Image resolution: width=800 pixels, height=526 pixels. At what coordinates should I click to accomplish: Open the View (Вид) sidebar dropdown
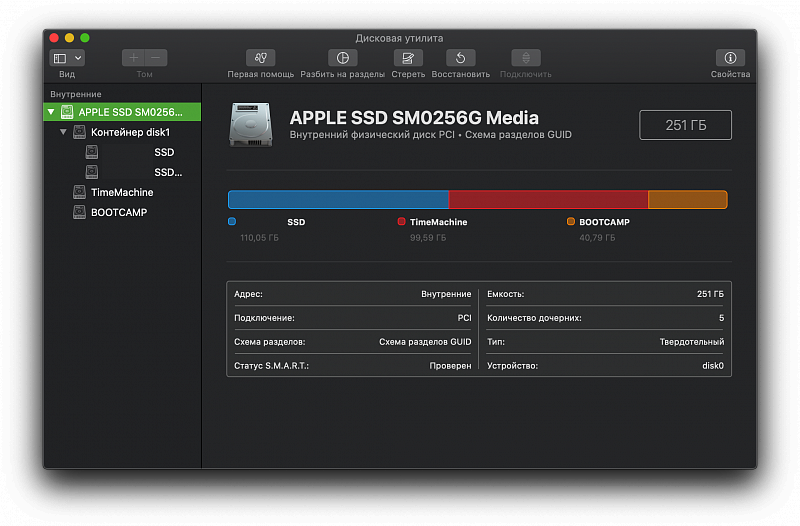tap(67, 58)
